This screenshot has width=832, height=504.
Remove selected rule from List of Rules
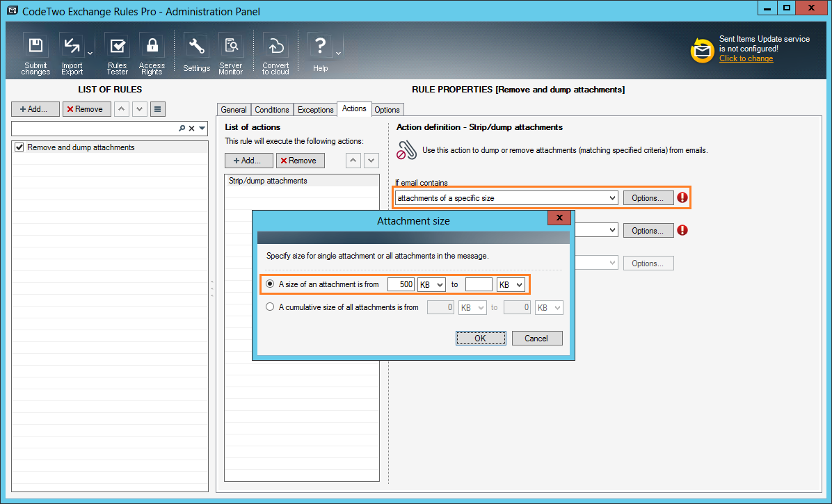click(86, 109)
